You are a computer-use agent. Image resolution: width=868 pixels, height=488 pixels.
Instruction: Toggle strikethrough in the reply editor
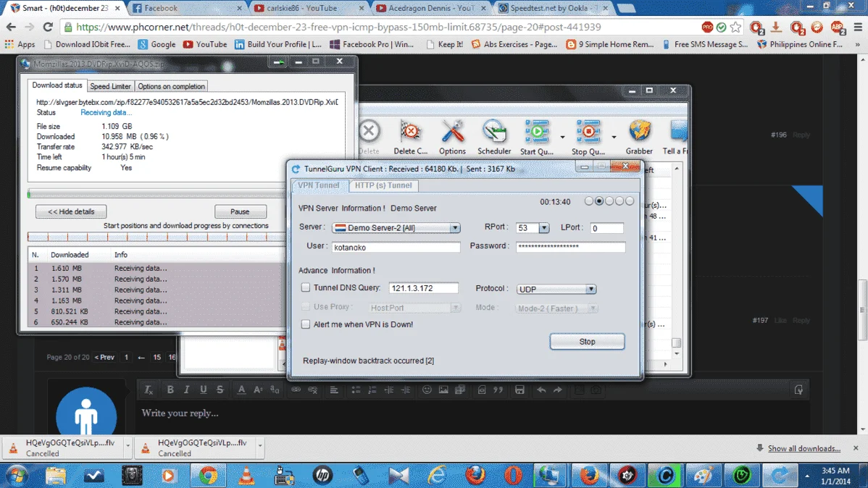click(x=220, y=390)
